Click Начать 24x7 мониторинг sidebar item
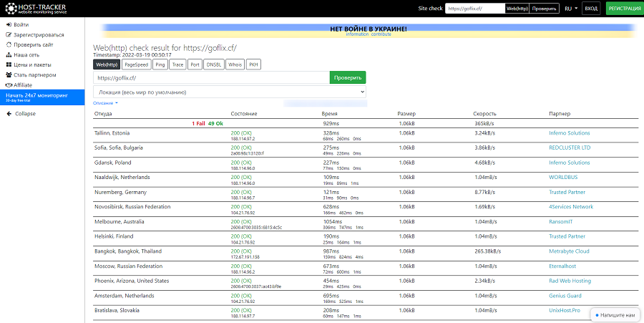 pos(42,97)
